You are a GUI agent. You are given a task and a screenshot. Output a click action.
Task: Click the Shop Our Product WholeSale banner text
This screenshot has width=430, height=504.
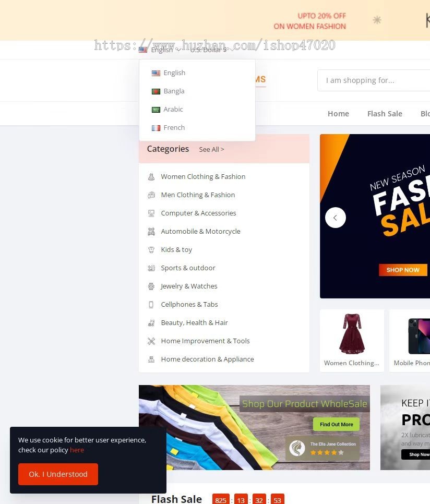[x=304, y=404]
